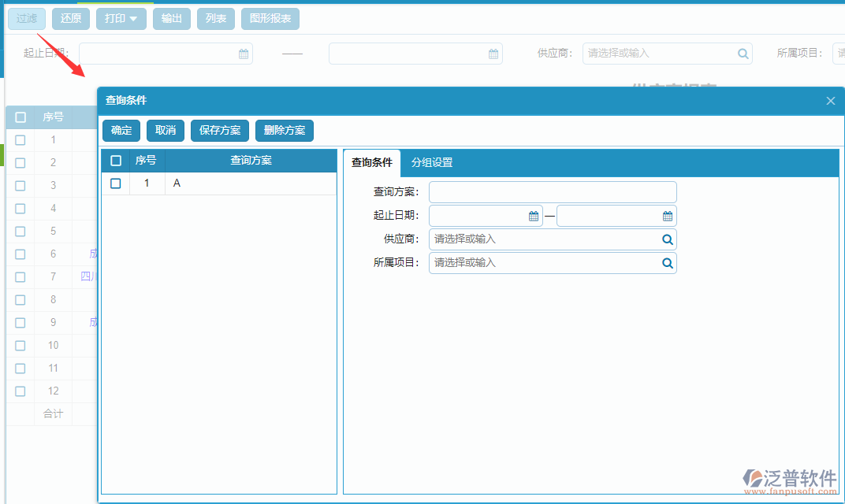
Task: Open the calendar for the top 起止日期 field
Action: click(x=243, y=54)
